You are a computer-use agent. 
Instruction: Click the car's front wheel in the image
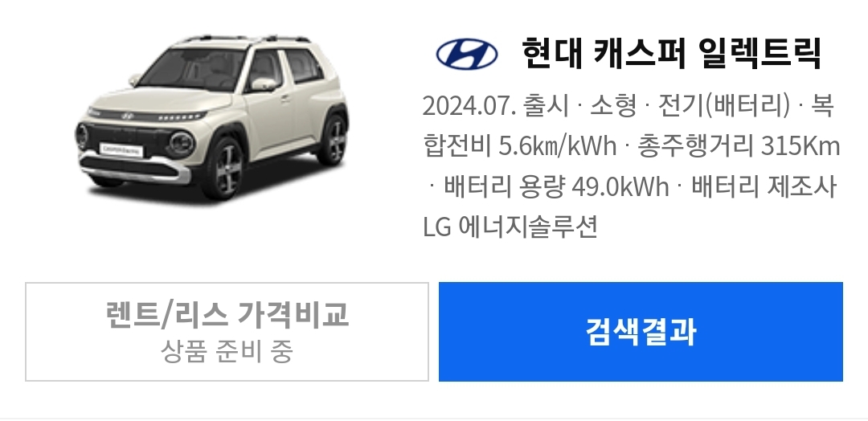tap(224, 168)
